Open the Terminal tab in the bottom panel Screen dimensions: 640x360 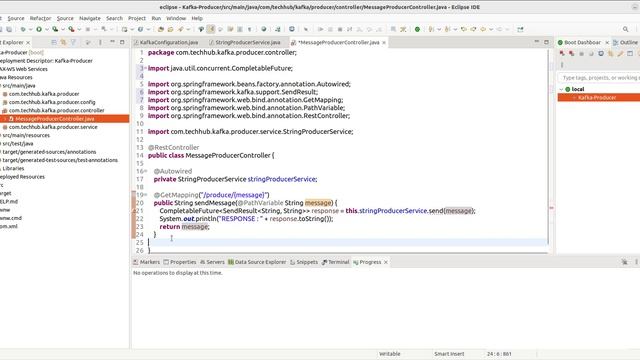(x=336, y=262)
